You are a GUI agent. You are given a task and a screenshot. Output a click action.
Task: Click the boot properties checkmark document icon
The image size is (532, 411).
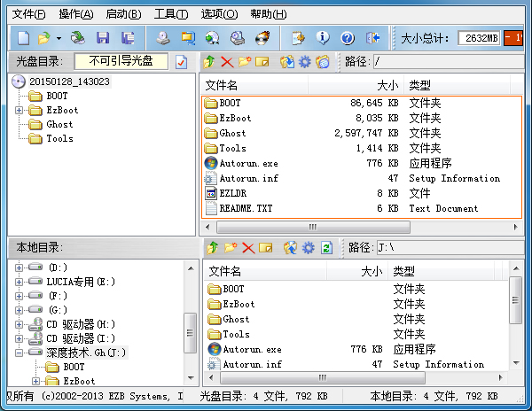pyautogui.click(x=182, y=62)
